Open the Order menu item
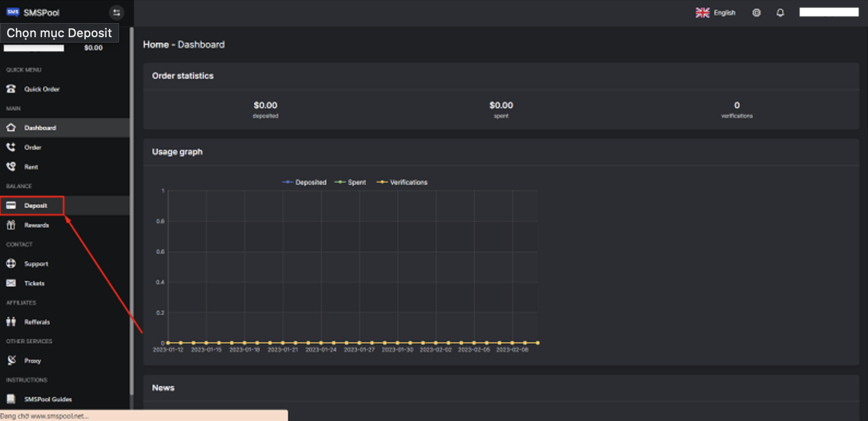 coord(33,147)
